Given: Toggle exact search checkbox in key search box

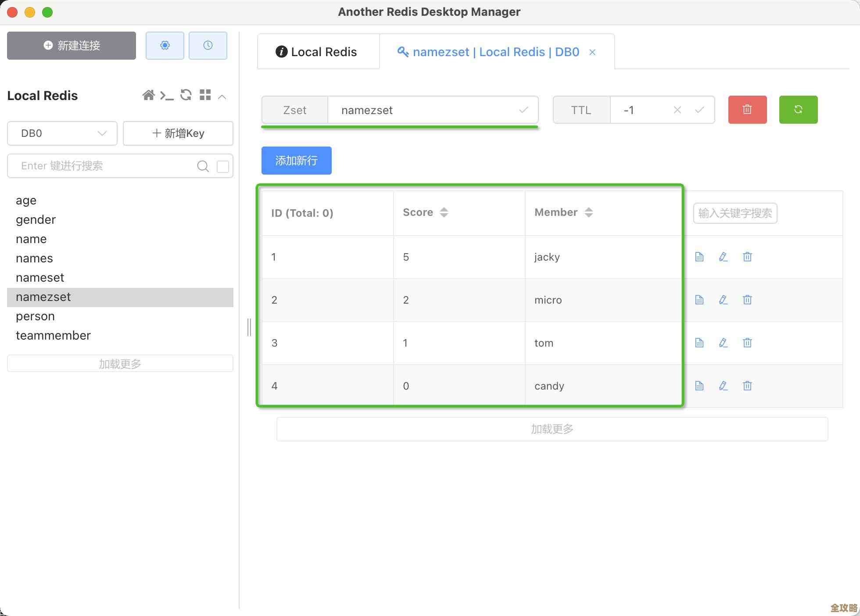Looking at the screenshot, I should point(223,166).
